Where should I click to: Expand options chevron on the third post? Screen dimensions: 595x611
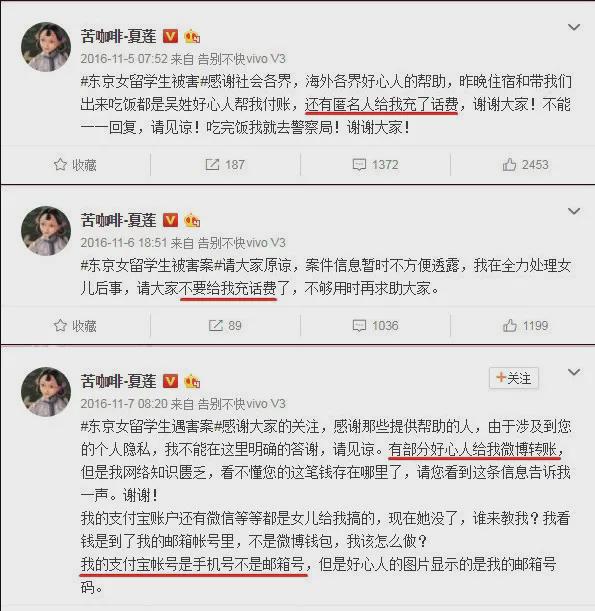click(574, 372)
